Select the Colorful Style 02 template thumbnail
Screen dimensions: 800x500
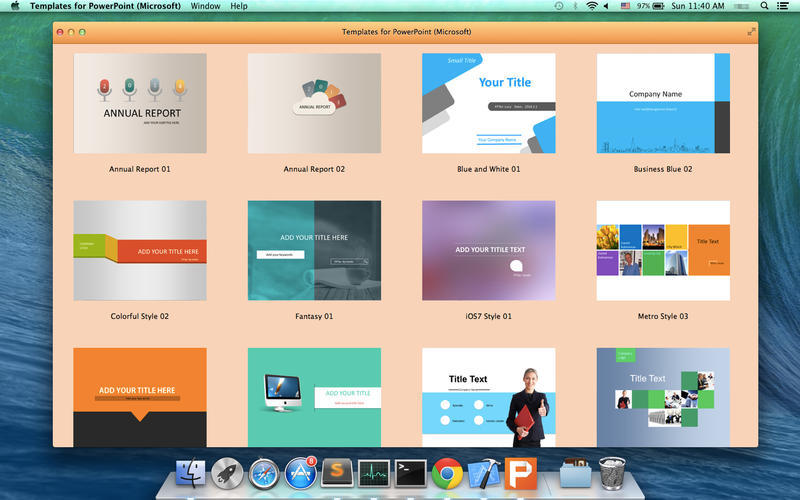coord(140,251)
